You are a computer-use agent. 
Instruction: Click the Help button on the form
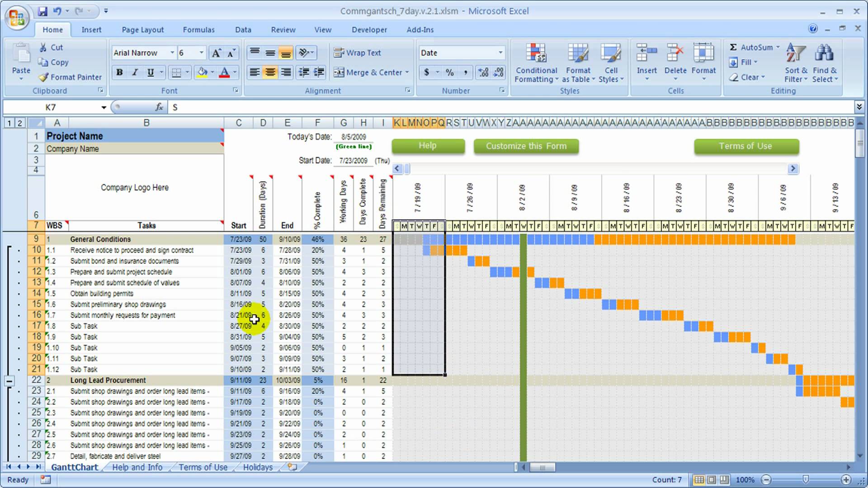pos(427,145)
